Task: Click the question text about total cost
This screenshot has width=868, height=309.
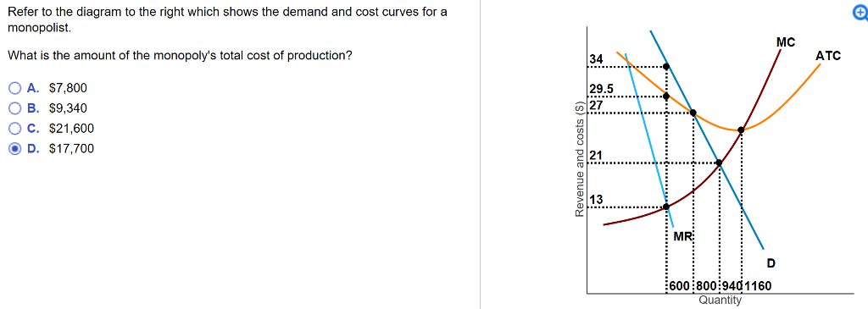Action: [x=180, y=56]
